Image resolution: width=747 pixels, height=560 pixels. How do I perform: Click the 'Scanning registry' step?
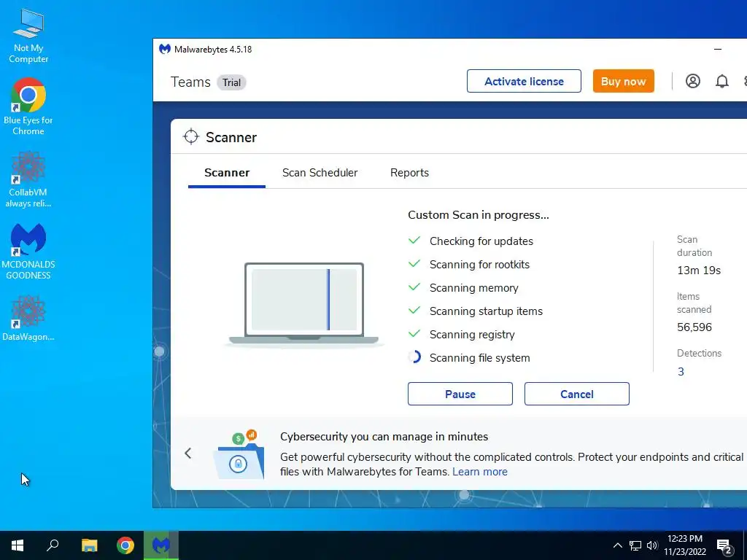pyautogui.click(x=472, y=334)
